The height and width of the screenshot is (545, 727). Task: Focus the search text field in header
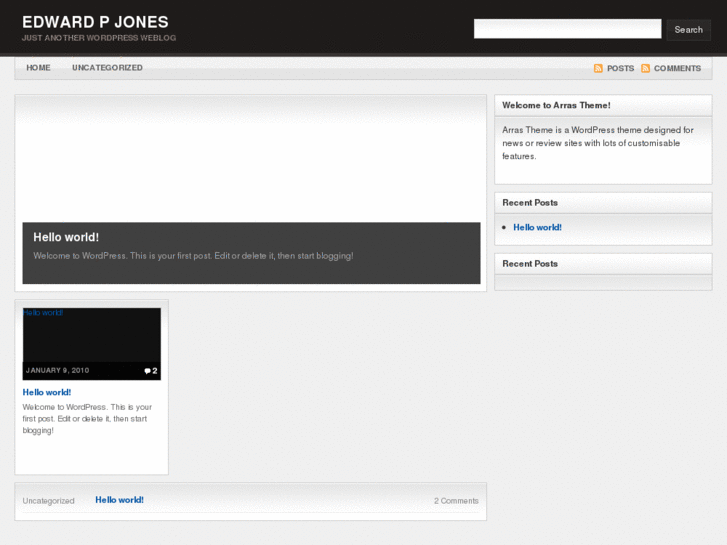pyautogui.click(x=567, y=29)
